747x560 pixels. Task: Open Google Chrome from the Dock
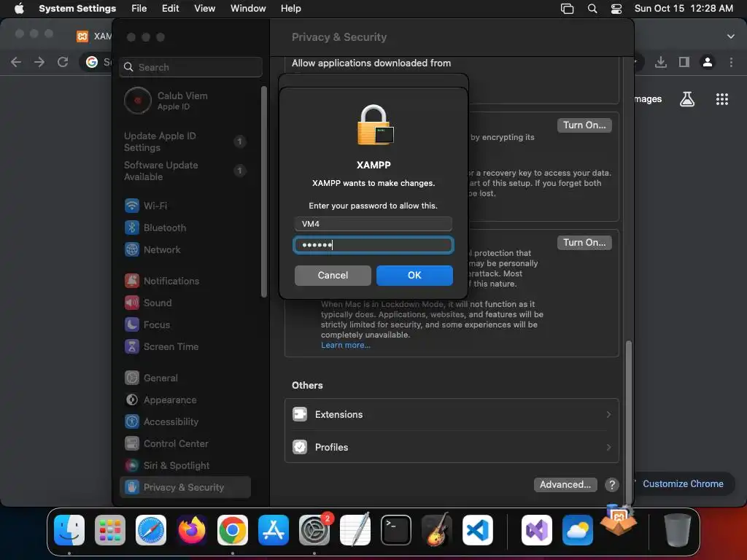click(x=233, y=530)
